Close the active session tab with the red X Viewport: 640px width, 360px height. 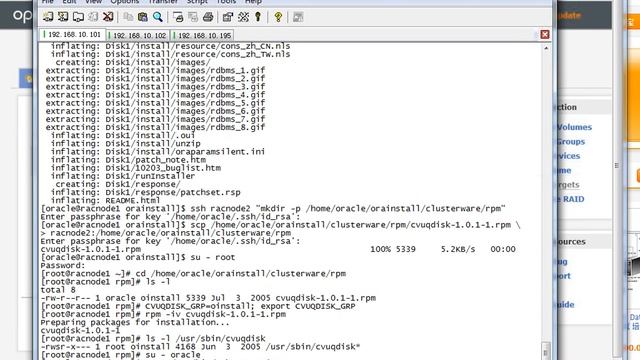(x=545, y=35)
